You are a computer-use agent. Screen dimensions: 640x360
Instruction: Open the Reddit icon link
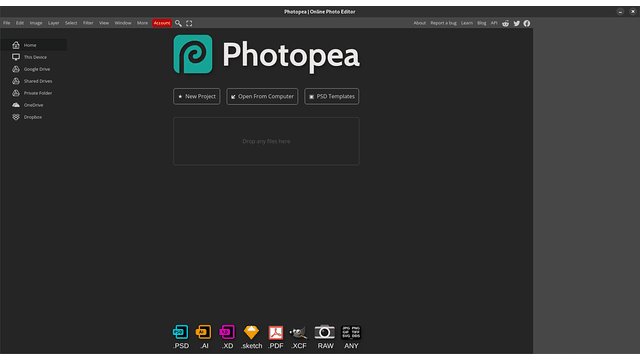[505, 23]
